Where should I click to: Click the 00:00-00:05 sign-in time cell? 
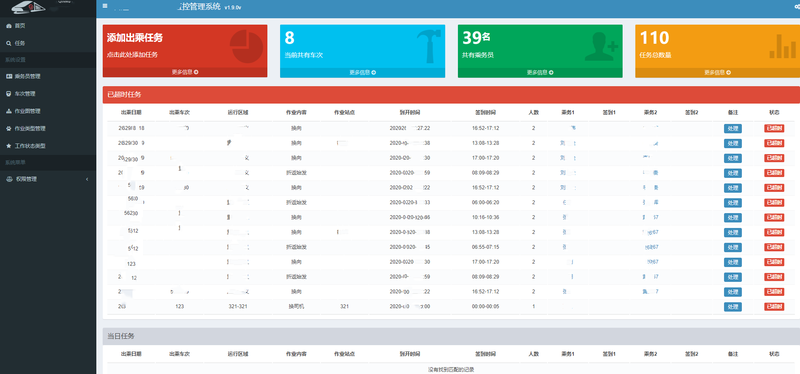[486, 307]
